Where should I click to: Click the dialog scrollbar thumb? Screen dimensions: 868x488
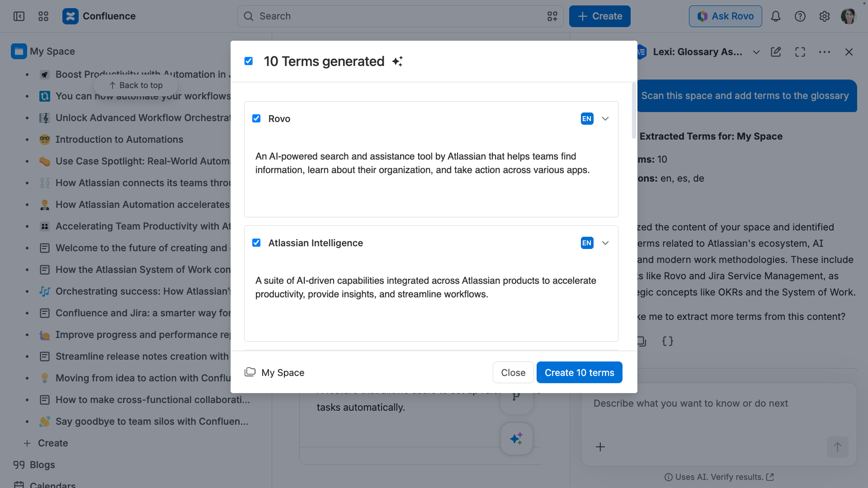[634, 111]
